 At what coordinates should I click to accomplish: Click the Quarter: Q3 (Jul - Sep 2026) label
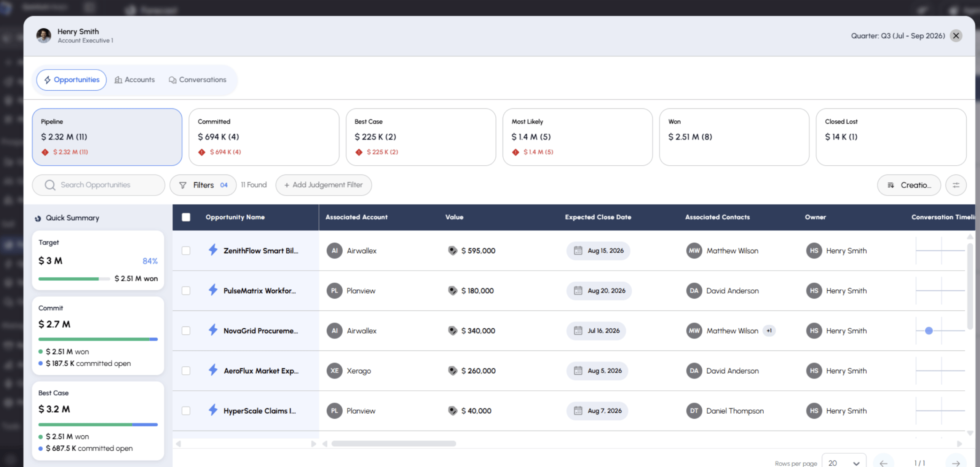click(x=898, y=36)
